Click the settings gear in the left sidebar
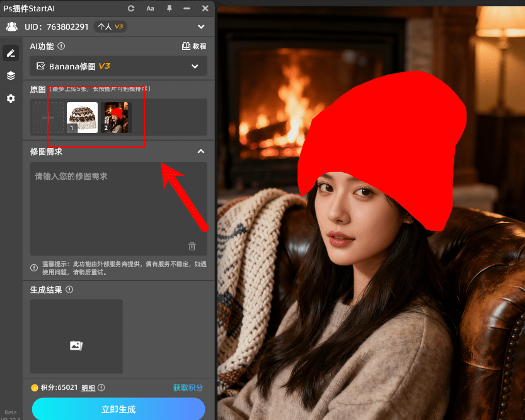The width and height of the screenshot is (525, 420). pyautogui.click(x=10, y=98)
